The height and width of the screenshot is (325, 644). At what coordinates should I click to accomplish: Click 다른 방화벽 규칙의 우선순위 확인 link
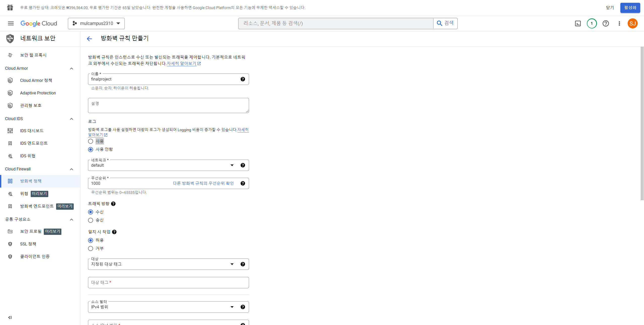click(203, 183)
